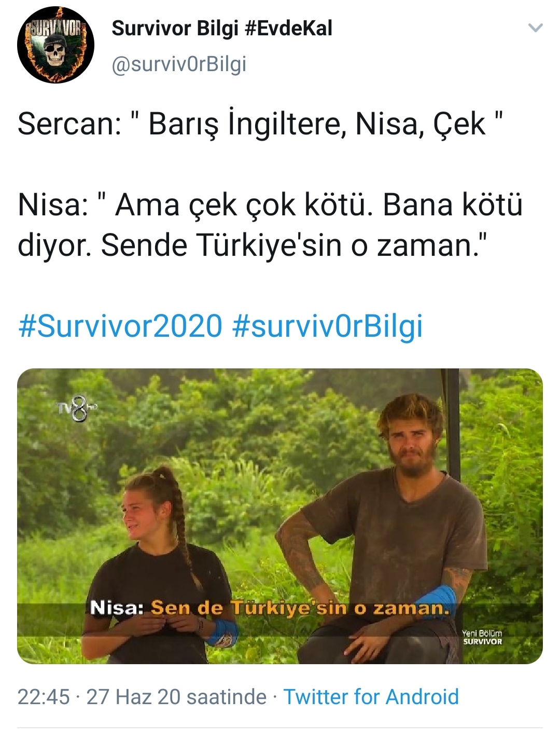The height and width of the screenshot is (729, 560).
Task: Open the Survivor skull profile avatar
Action: pos(55,45)
